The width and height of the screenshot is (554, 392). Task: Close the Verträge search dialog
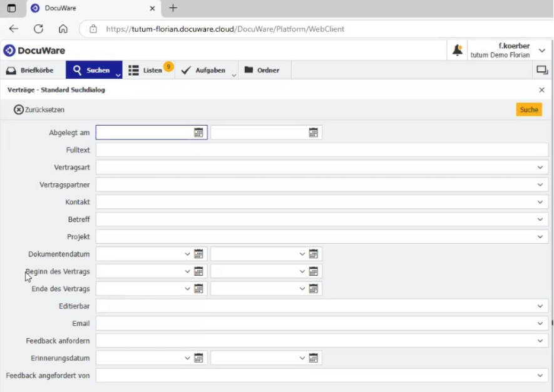(x=541, y=90)
